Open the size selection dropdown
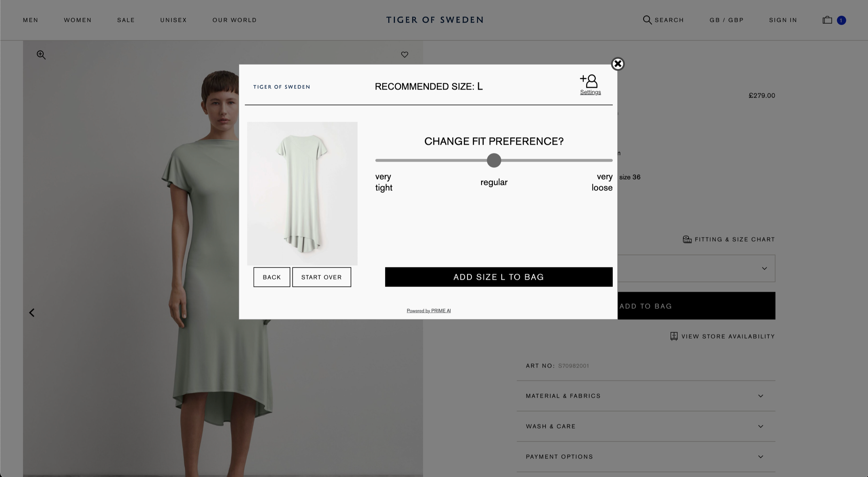 [x=764, y=268]
